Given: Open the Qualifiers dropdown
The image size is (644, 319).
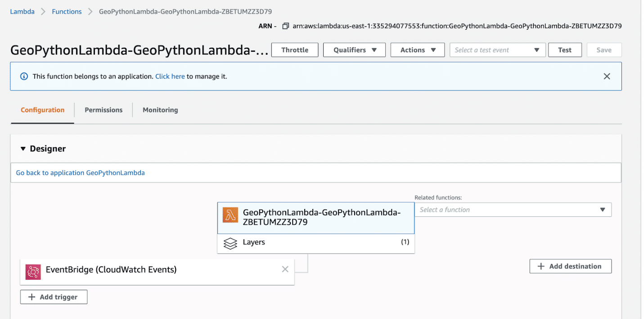Looking at the screenshot, I should (x=354, y=50).
